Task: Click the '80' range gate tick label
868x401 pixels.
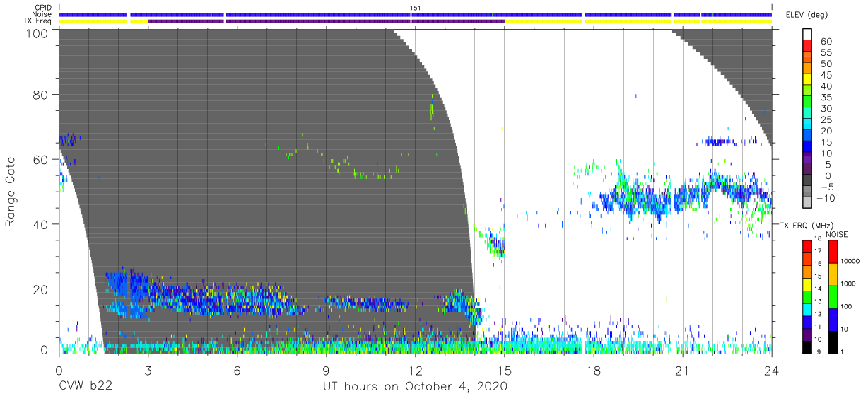Action: click(41, 95)
